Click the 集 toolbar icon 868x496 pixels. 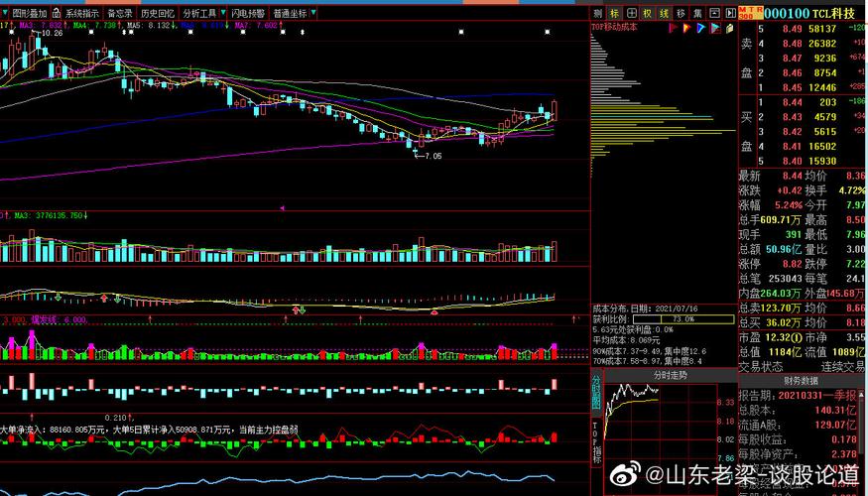point(697,13)
